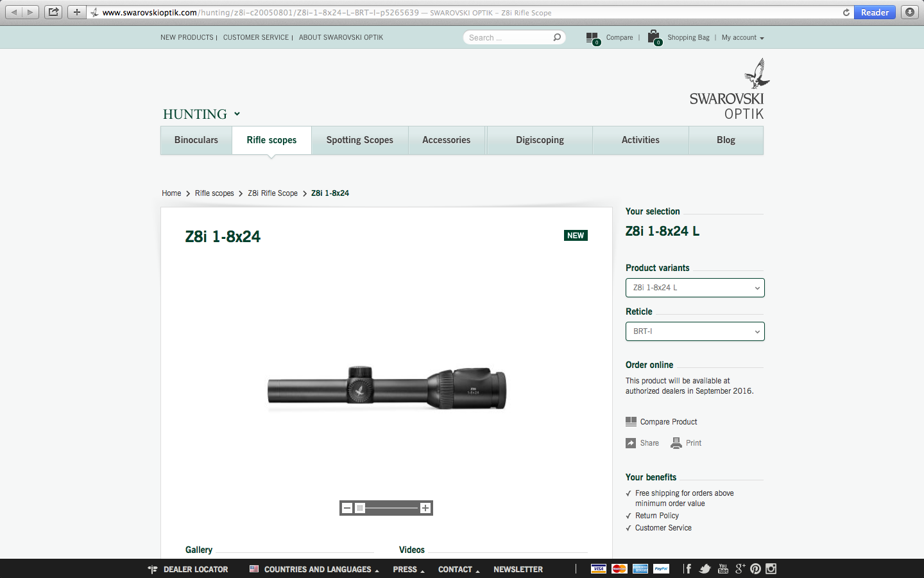
Task: Open the YouTube icon in footer
Action: [723, 568]
